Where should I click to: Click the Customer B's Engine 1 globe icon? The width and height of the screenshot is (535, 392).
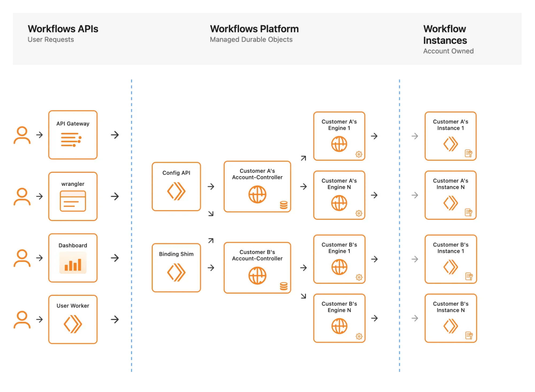(x=340, y=267)
